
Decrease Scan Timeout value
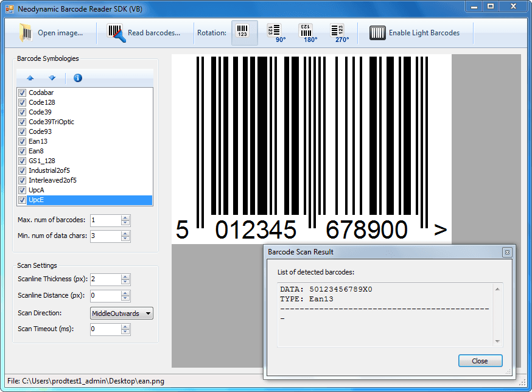click(125, 332)
